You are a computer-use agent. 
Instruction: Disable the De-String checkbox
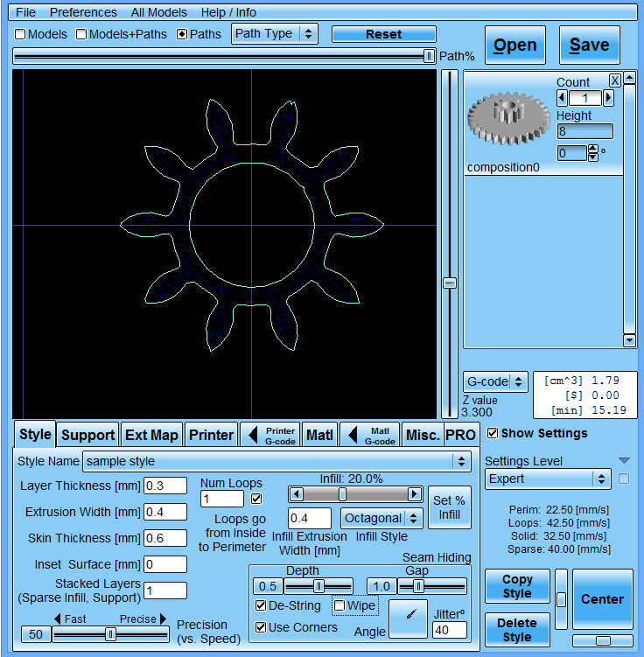pos(261,605)
